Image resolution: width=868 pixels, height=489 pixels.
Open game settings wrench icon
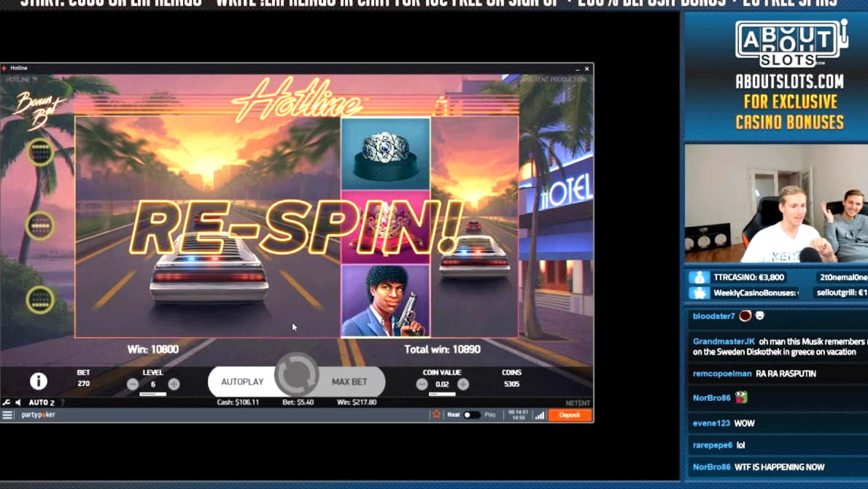(x=6, y=403)
